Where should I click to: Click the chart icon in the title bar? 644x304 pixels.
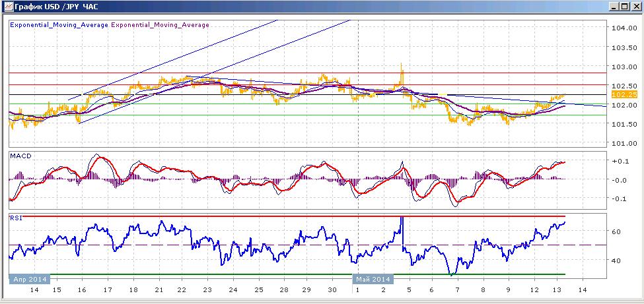(x=7, y=6)
